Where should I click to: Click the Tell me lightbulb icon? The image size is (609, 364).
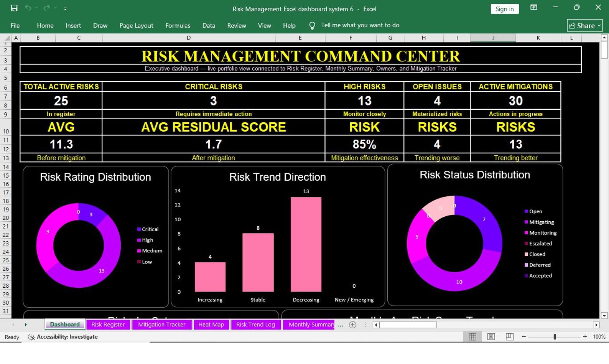pyautogui.click(x=312, y=26)
